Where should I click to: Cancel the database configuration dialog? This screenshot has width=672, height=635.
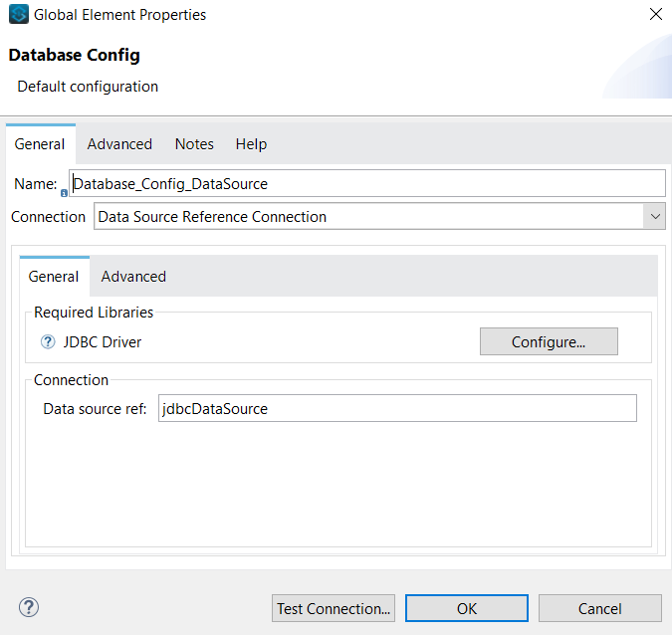click(x=599, y=608)
